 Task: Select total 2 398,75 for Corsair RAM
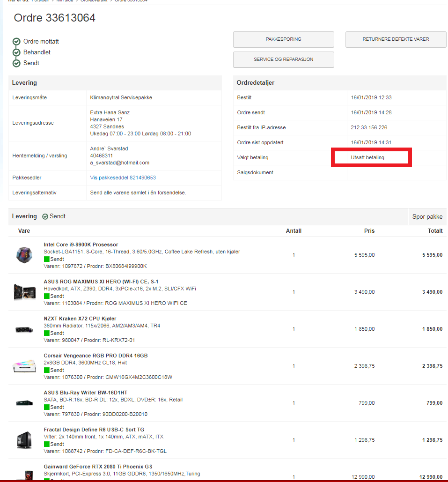(433, 366)
